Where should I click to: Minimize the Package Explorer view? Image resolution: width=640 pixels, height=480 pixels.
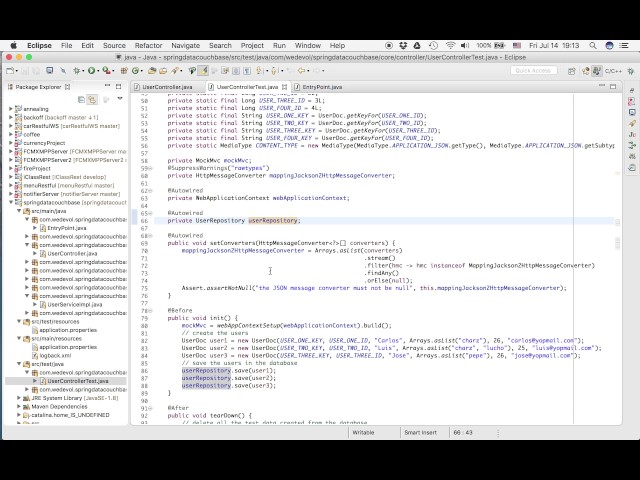coord(107,86)
